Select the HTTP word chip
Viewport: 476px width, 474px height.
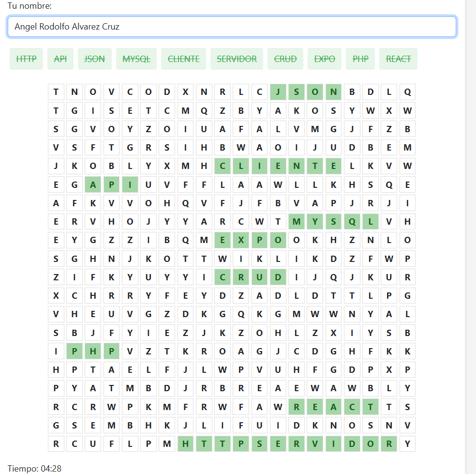[27, 59]
